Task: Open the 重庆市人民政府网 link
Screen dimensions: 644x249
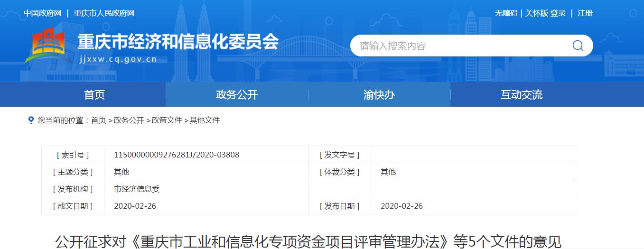Action: pyautogui.click(x=104, y=13)
